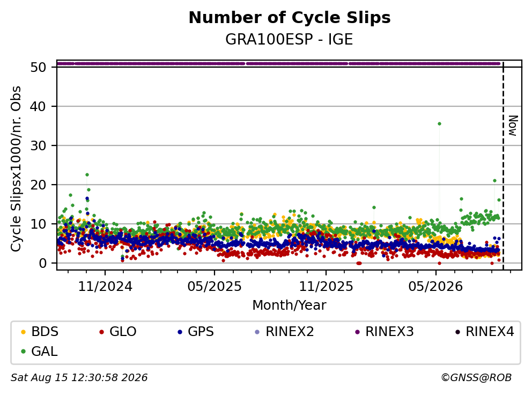Image resolution: width=532 pixels, height=394 pixels.
Task: Click the 05/2026 x-axis tick label
Action: [x=435, y=287]
